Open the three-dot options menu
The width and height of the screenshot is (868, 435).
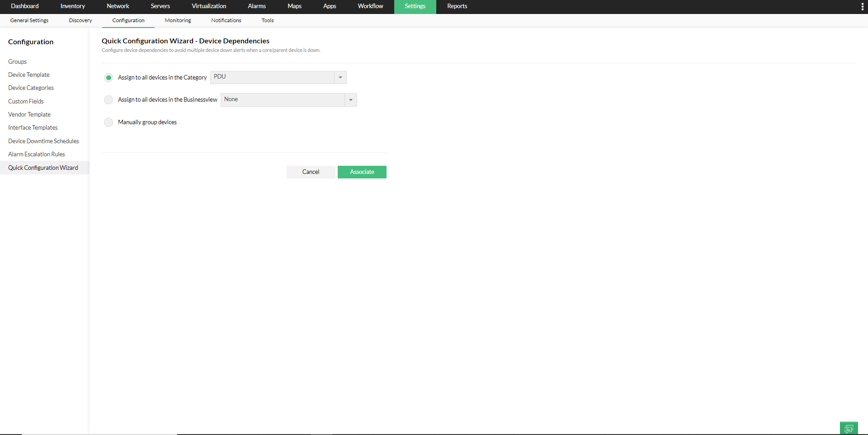[863, 6]
